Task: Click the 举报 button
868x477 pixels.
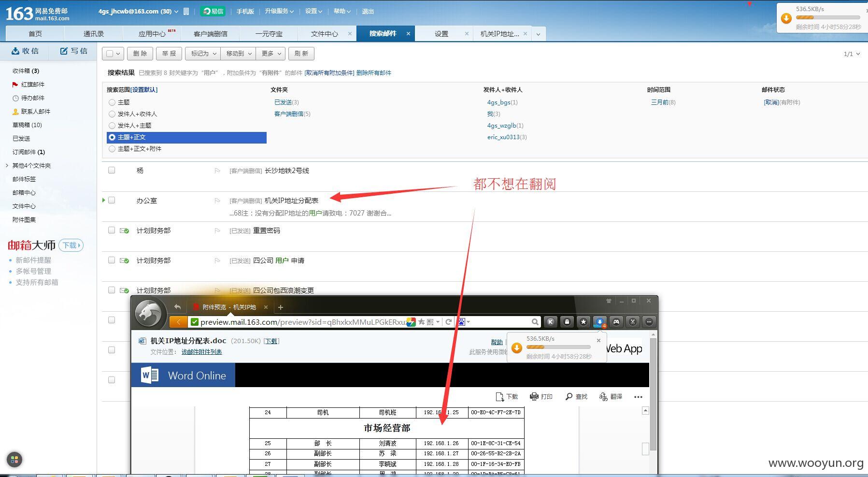Action: point(169,54)
